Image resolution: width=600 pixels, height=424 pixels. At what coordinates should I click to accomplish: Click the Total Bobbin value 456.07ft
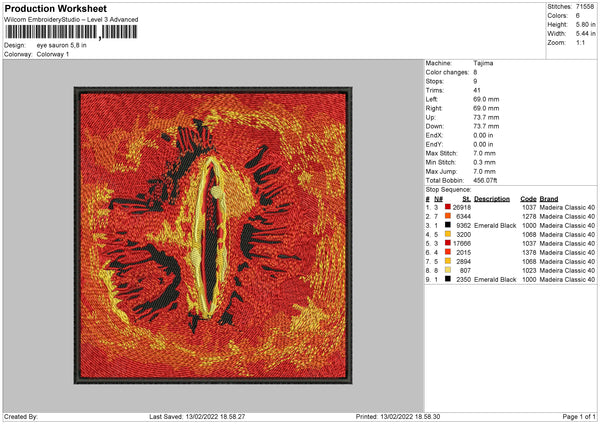pyautogui.click(x=485, y=181)
